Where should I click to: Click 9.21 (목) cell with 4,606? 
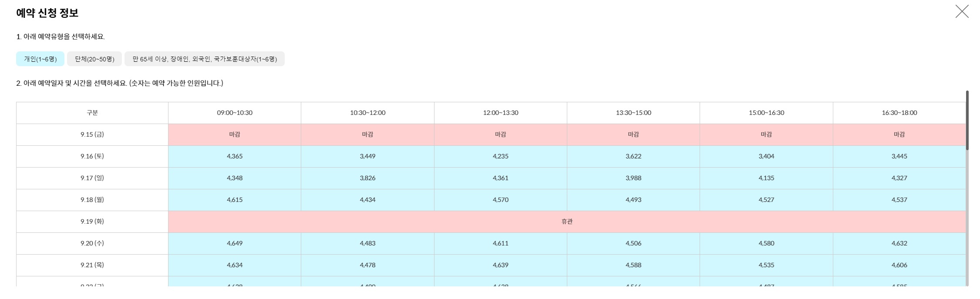point(899,265)
